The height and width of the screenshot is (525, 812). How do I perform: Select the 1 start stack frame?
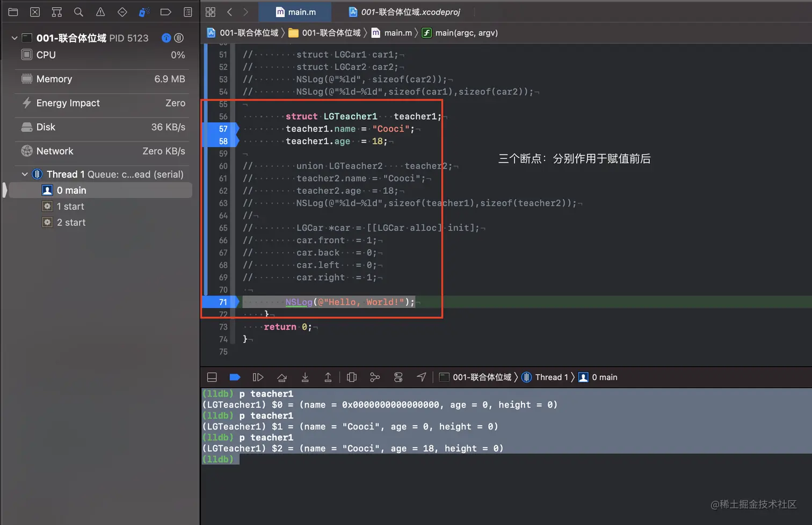pyautogui.click(x=100, y=207)
